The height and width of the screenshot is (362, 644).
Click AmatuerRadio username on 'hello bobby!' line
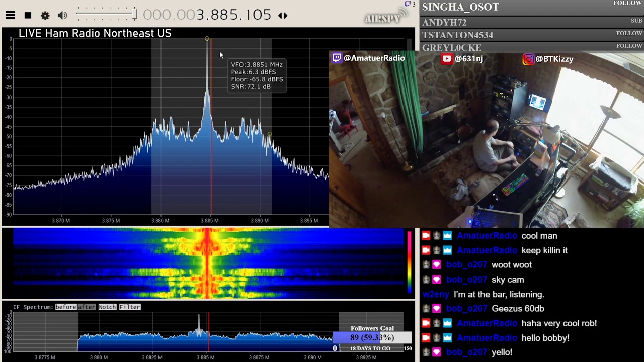pos(487,338)
